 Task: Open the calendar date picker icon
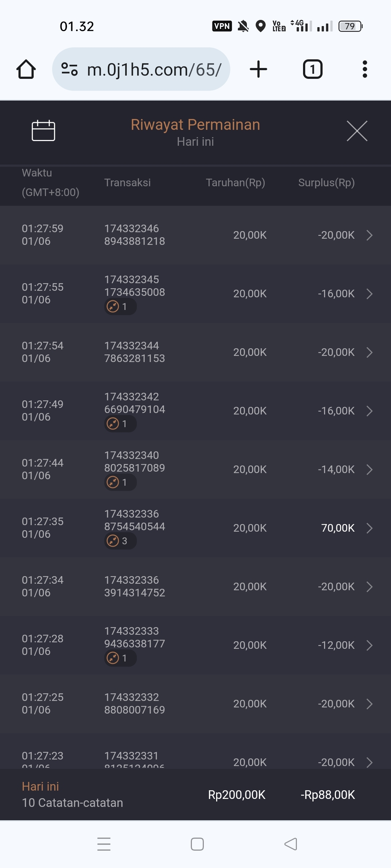pyautogui.click(x=43, y=130)
